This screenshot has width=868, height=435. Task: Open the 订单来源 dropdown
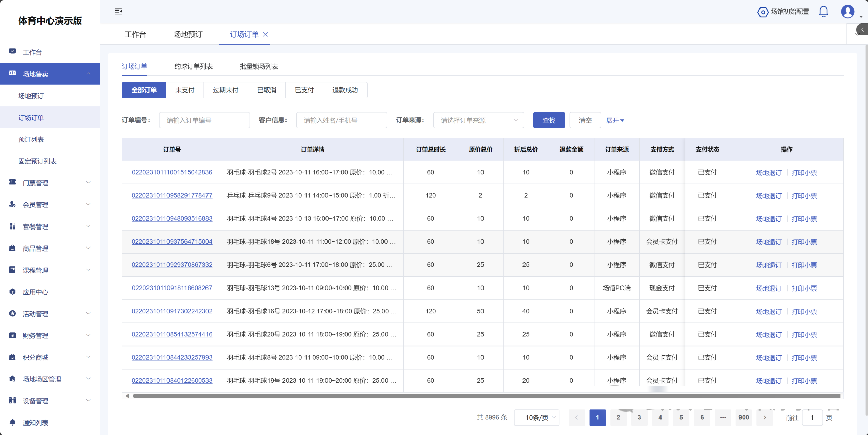(x=478, y=120)
